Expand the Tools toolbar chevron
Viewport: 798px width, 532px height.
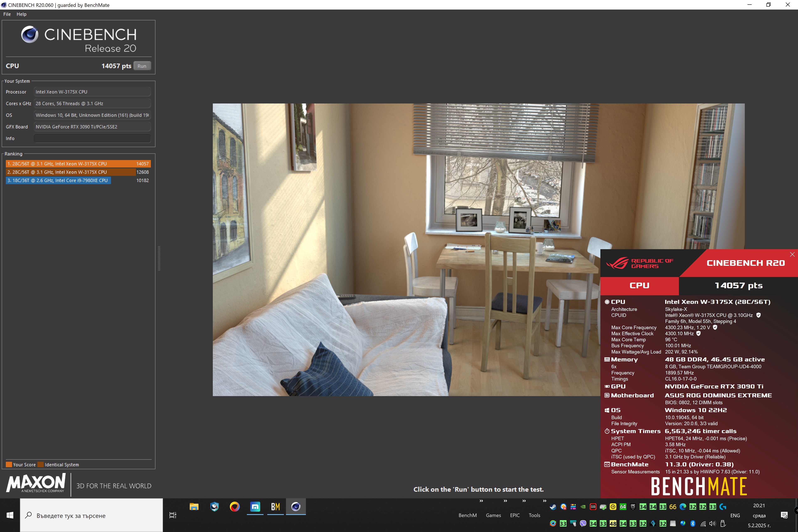click(544, 501)
